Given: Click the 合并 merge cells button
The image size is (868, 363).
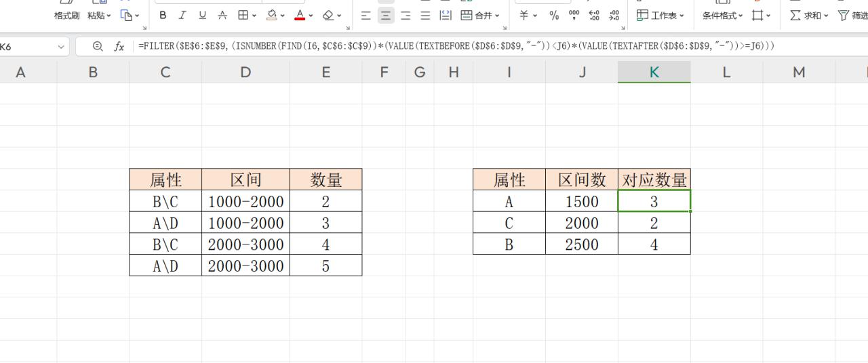Looking at the screenshot, I should (x=476, y=15).
